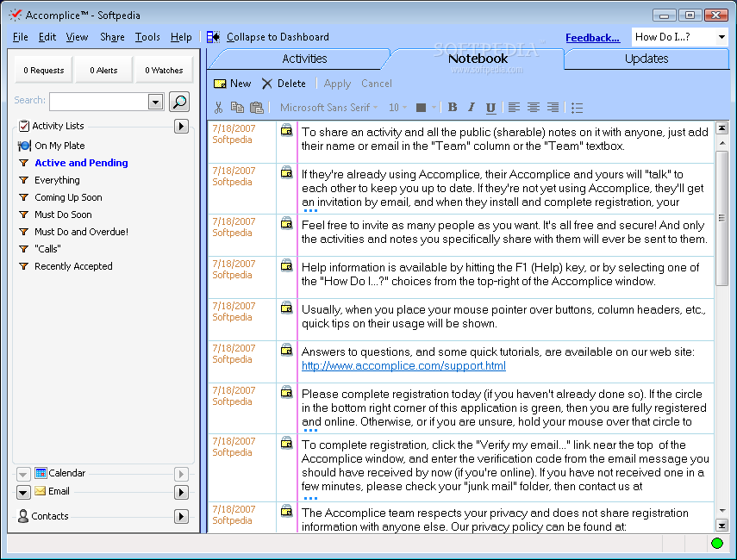Click the Collapse to Dashboard icon
737x560 pixels.
coord(213,37)
